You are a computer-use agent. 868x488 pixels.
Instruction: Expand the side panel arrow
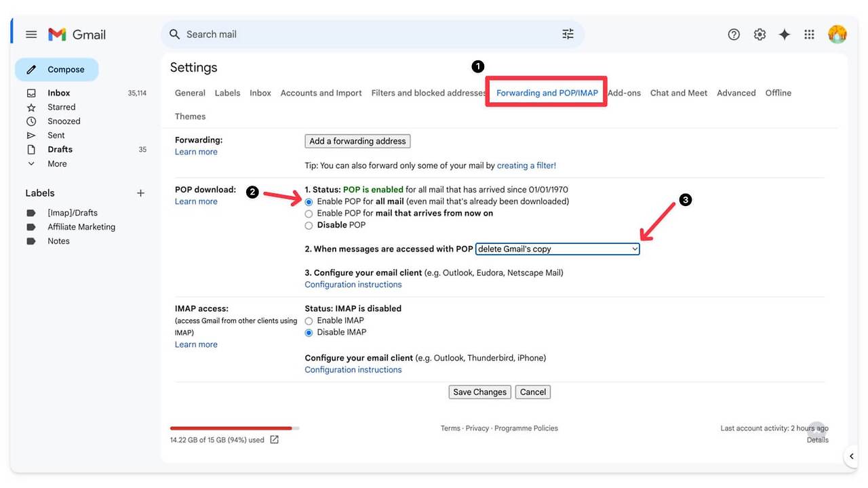point(852,457)
